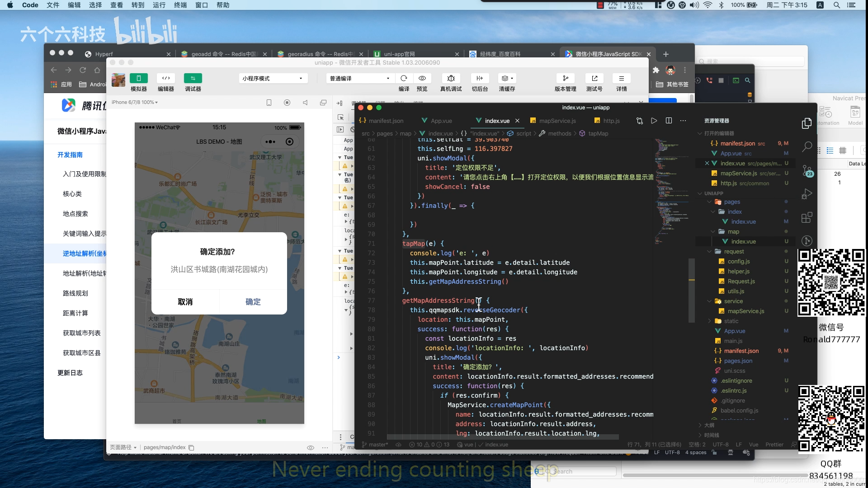Open the Search view in activity bar
The image size is (868, 488).
pyautogui.click(x=807, y=146)
